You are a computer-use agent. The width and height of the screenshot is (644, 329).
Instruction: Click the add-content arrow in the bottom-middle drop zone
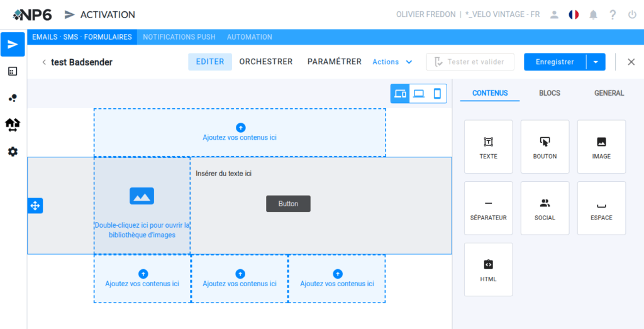(x=240, y=274)
